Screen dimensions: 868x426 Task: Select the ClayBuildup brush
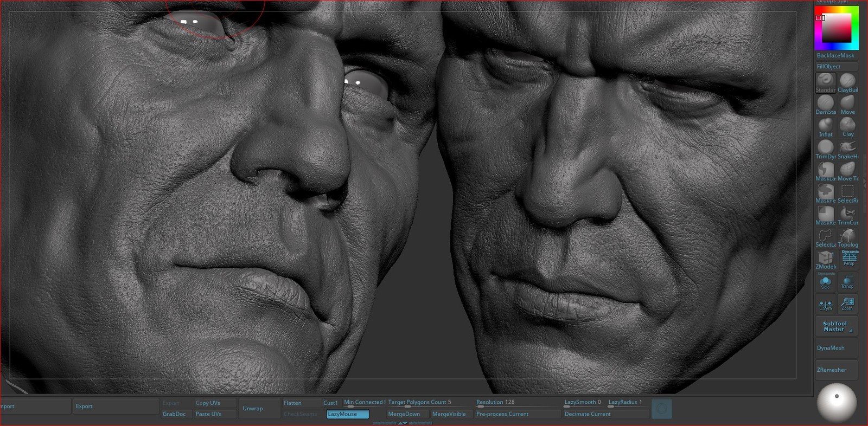point(848,83)
